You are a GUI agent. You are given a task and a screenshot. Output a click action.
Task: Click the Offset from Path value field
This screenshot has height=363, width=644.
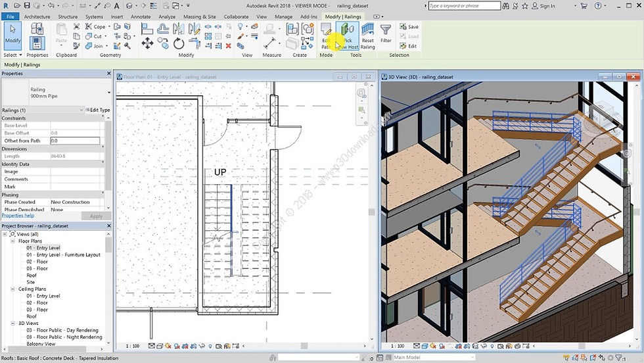click(x=75, y=141)
